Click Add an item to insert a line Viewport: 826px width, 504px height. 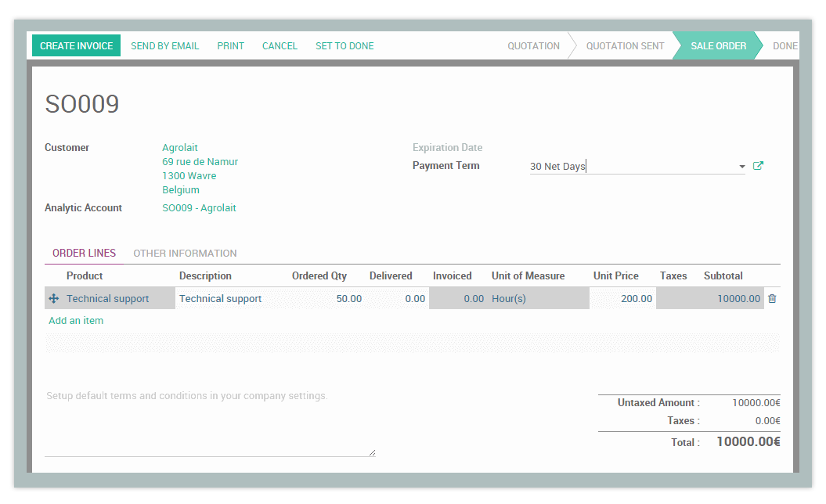[x=76, y=320]
